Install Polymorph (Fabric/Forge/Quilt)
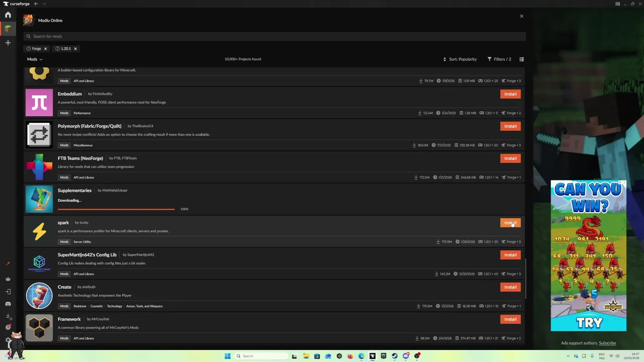The image size is (644, 362). [x=510, y=126]
